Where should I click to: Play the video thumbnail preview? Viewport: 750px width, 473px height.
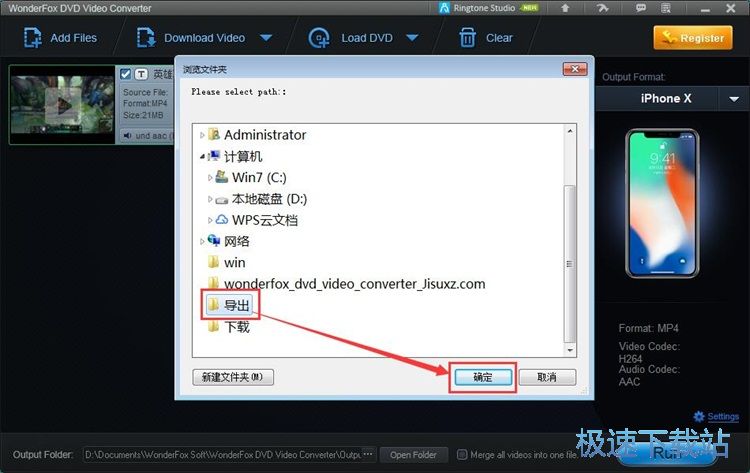coord(63,105)
